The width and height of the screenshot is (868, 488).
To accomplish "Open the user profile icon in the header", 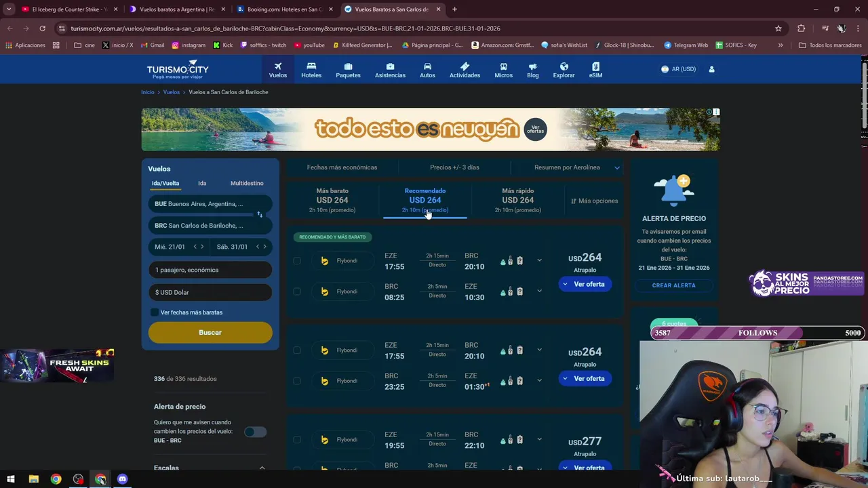I will [x=711, y=69].
